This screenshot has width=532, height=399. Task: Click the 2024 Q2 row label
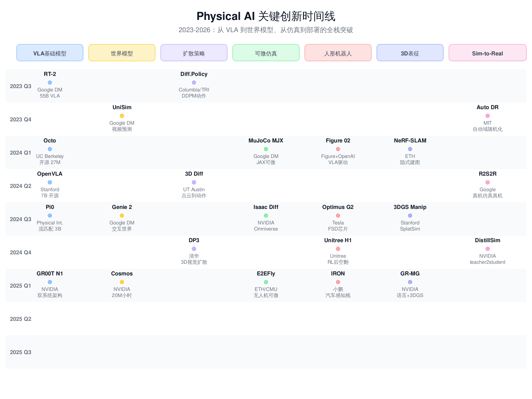(x=21, y=186)
